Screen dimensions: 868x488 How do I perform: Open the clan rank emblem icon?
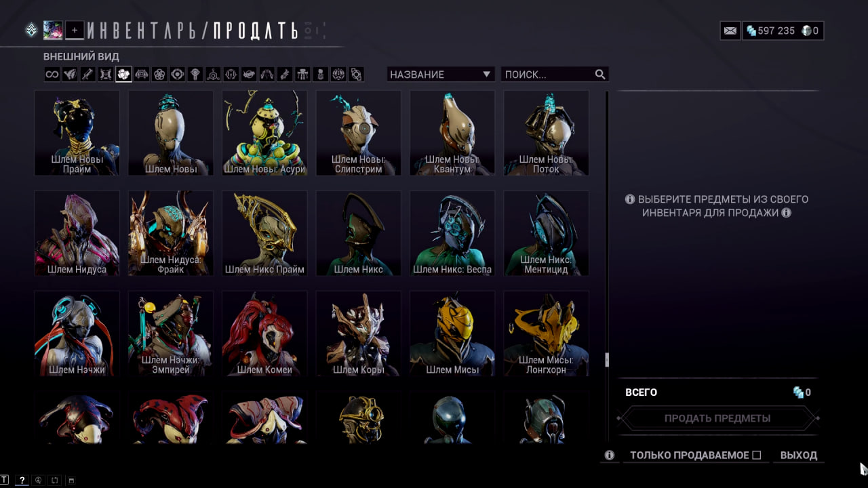(x=31, y=30)
